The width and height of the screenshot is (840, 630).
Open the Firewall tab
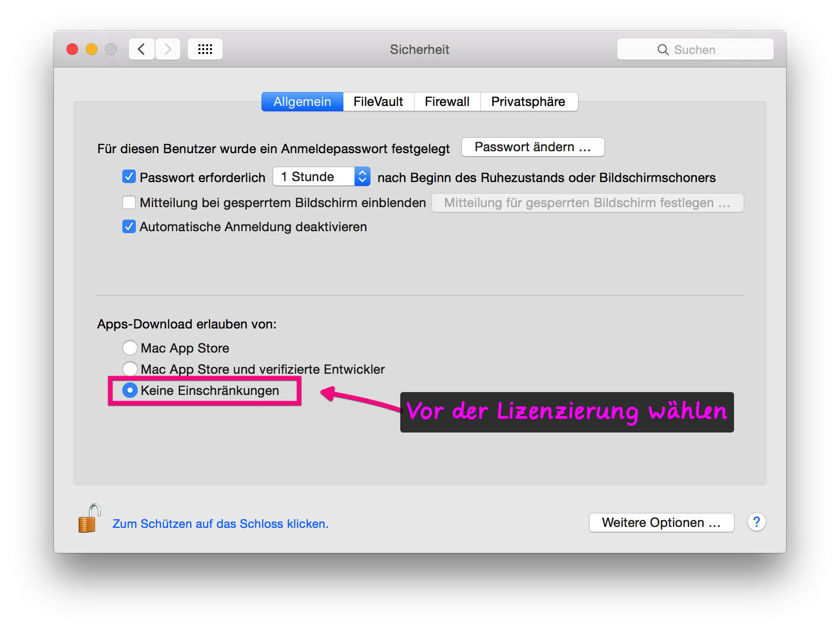(x=447, y=102)
